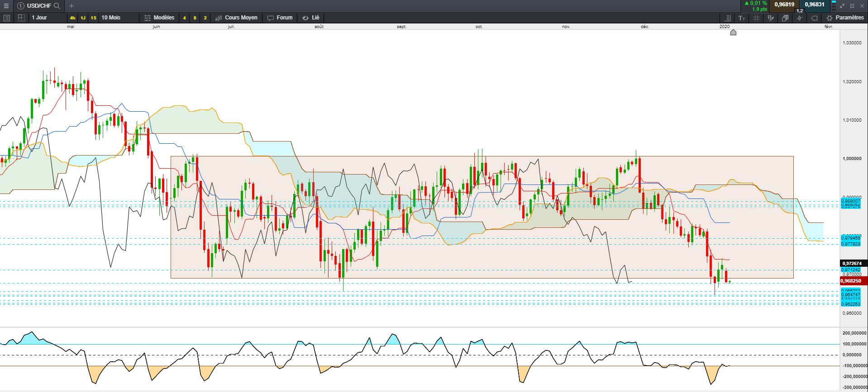Apply template shortcut 2
Image resolution: width=868 pixels, height=392 pixels.
tap(205, 18)
